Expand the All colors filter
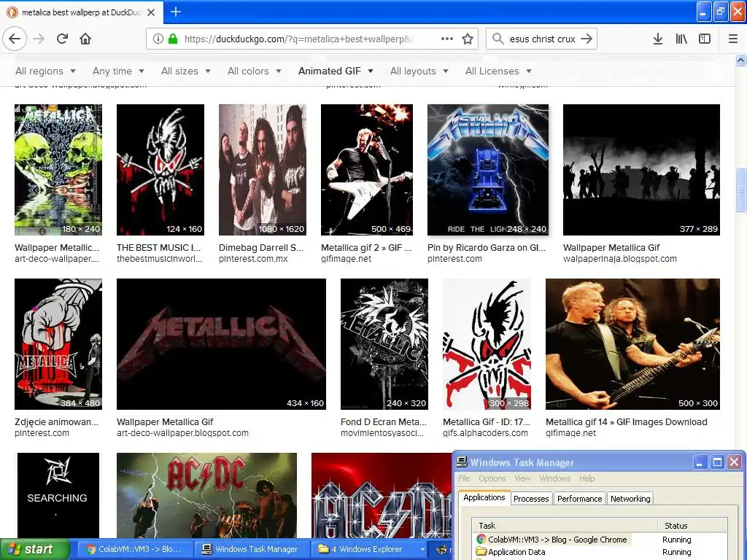This screenshot has width=747, height=560. click(255, 71)
